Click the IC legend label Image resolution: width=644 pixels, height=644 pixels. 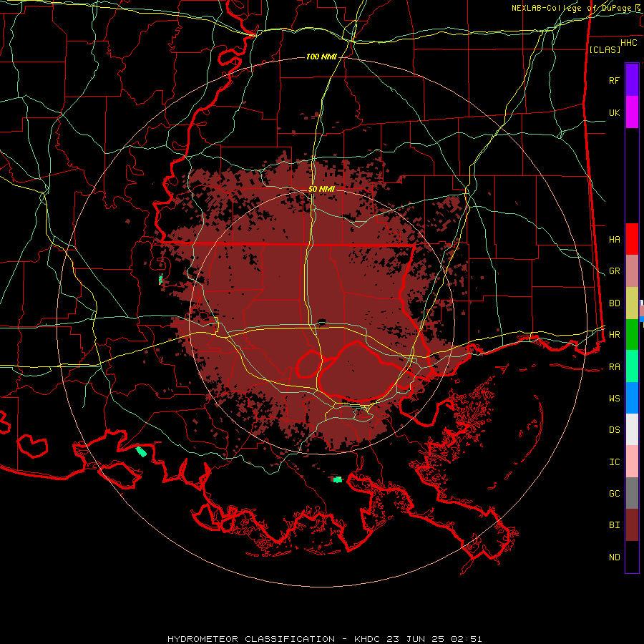click(614, 462)
